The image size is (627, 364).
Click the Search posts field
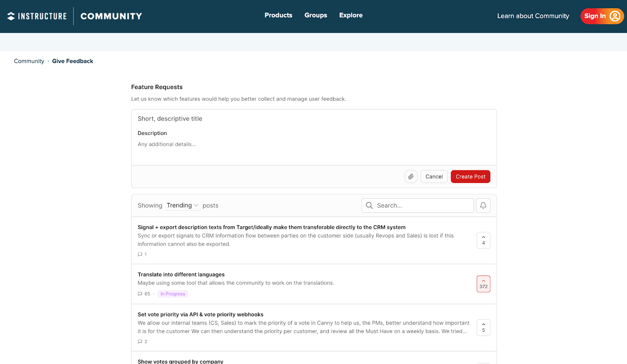coord(418,205)
